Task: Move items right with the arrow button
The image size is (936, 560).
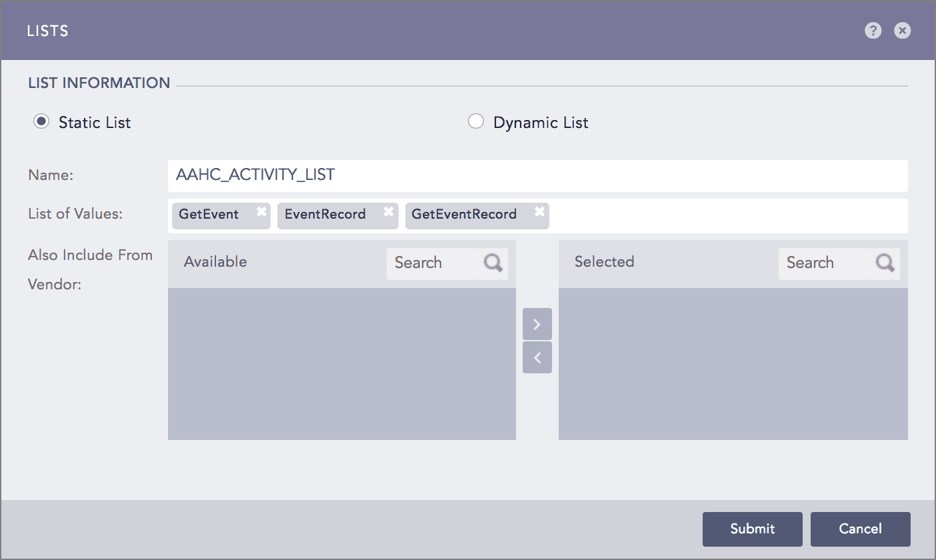Action: pyautogui.click(x=537, y=324)
